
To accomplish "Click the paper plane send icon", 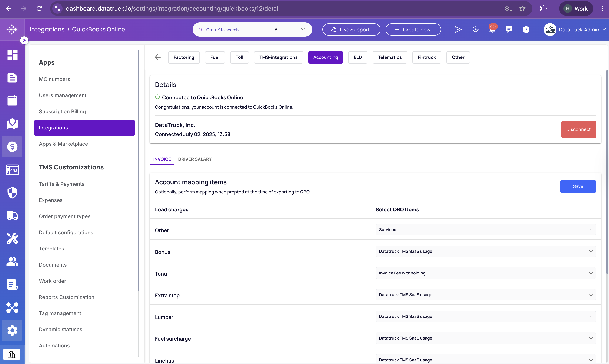I will pyautogui.click(x=458, y=30).
